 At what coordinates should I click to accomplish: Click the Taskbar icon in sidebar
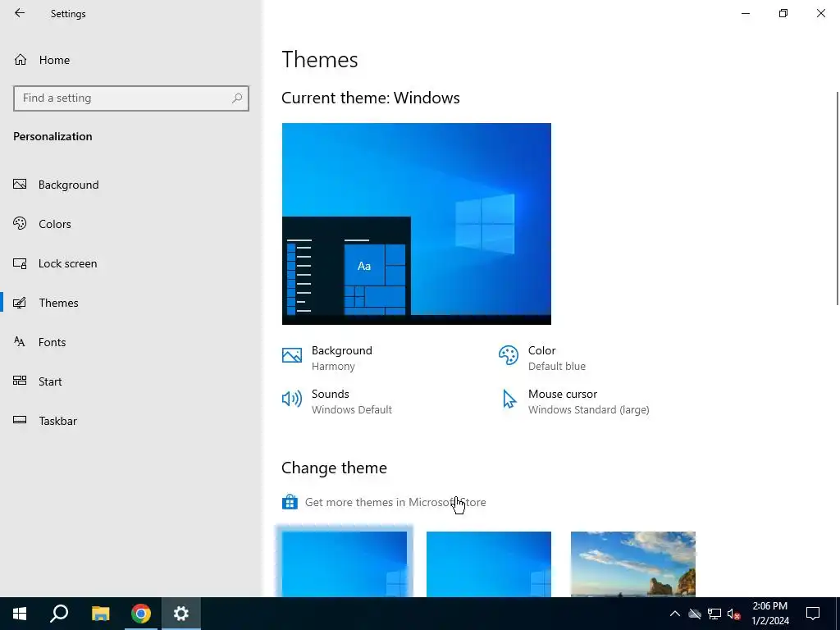coord(20,420)
